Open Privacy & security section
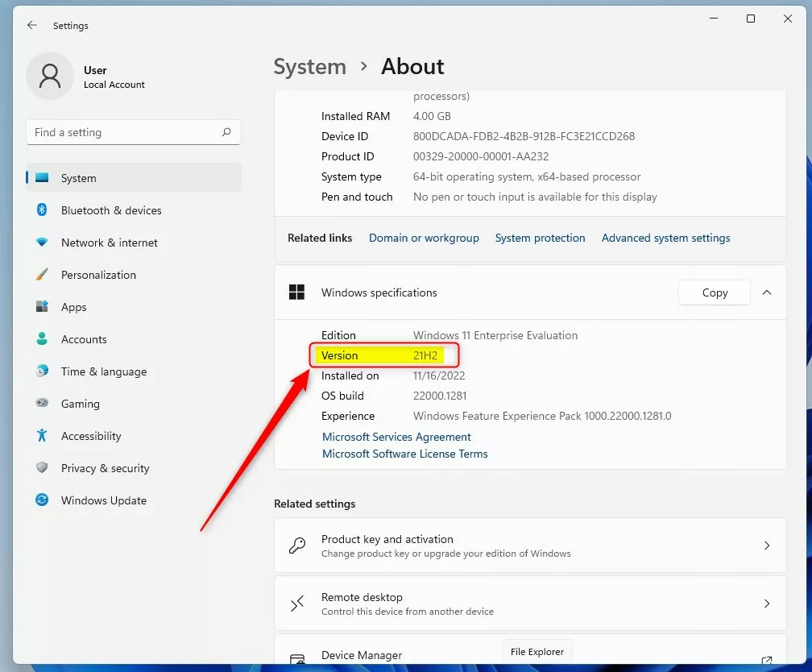Viewport: 812px width, 672px height. tap(105, 468)
